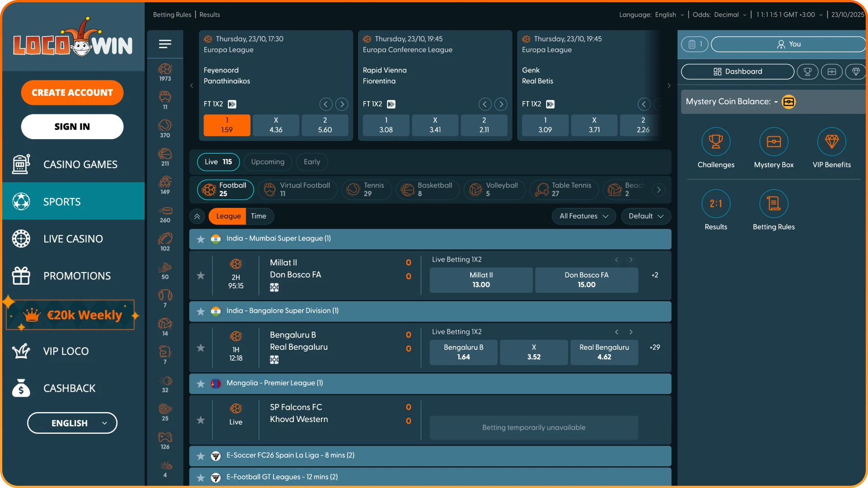Click the CREATE ACCOUNT button
Viewport: 868px width, 488px height.
(72, 92)
